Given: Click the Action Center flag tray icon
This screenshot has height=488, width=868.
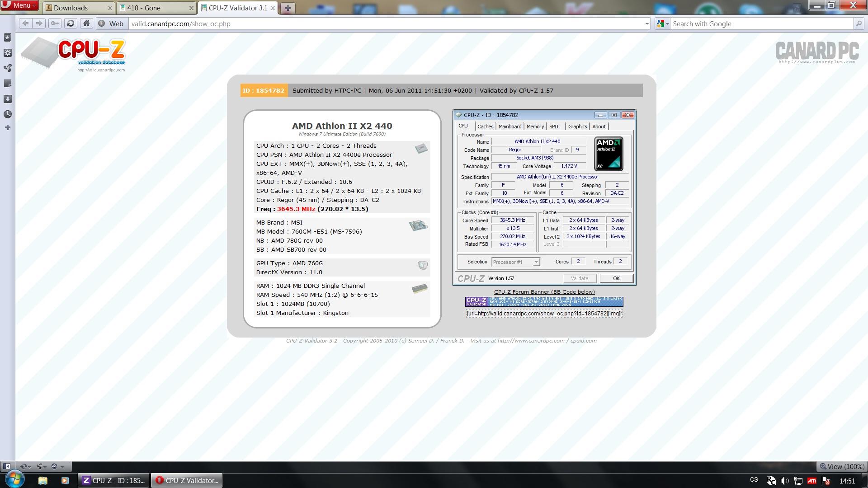Looking at the screenshot, I should pos(826,481).
